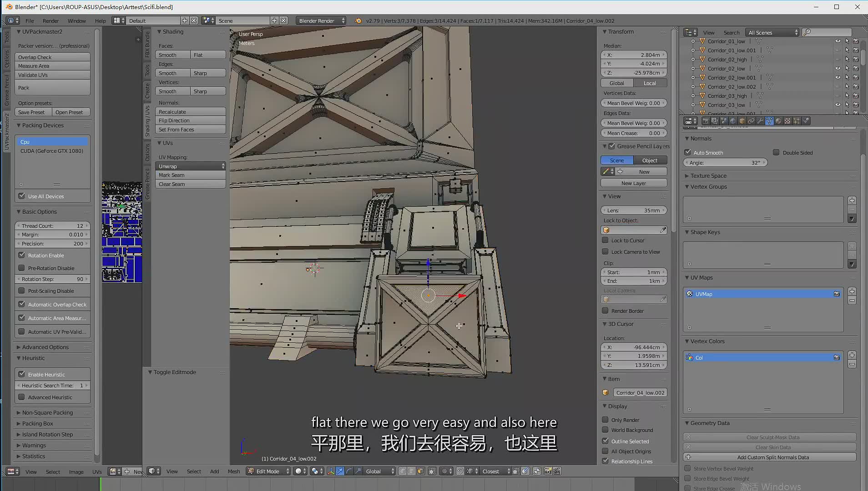This screenshot has height=491, width=868.
Task: Open the Object properties tab cube icon
Action: point(742,121)
